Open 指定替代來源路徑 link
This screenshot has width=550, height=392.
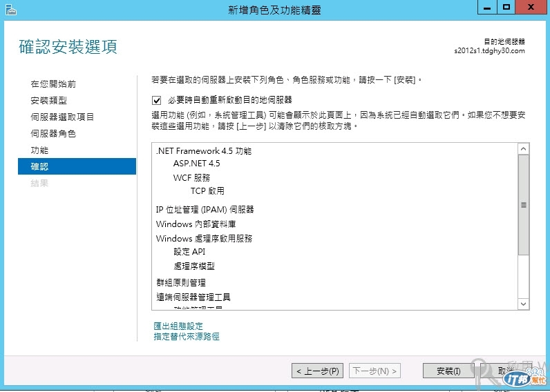[x=187, y=337]
